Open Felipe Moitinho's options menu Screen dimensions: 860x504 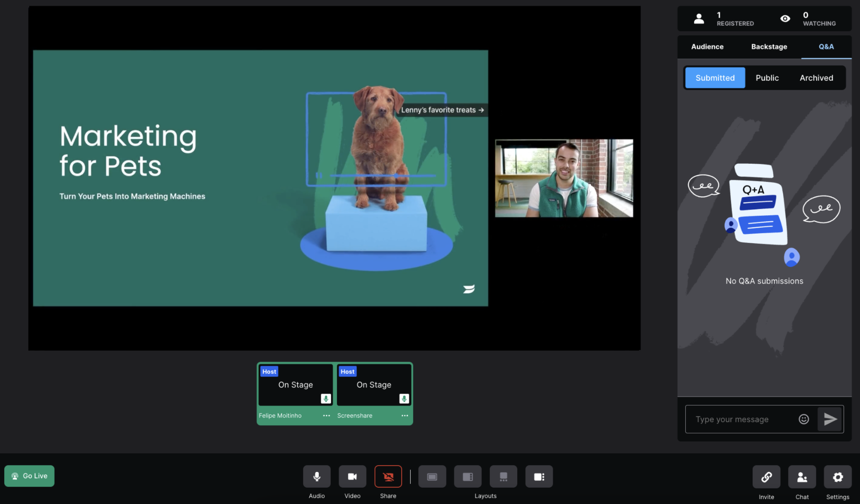coord(326,416)
